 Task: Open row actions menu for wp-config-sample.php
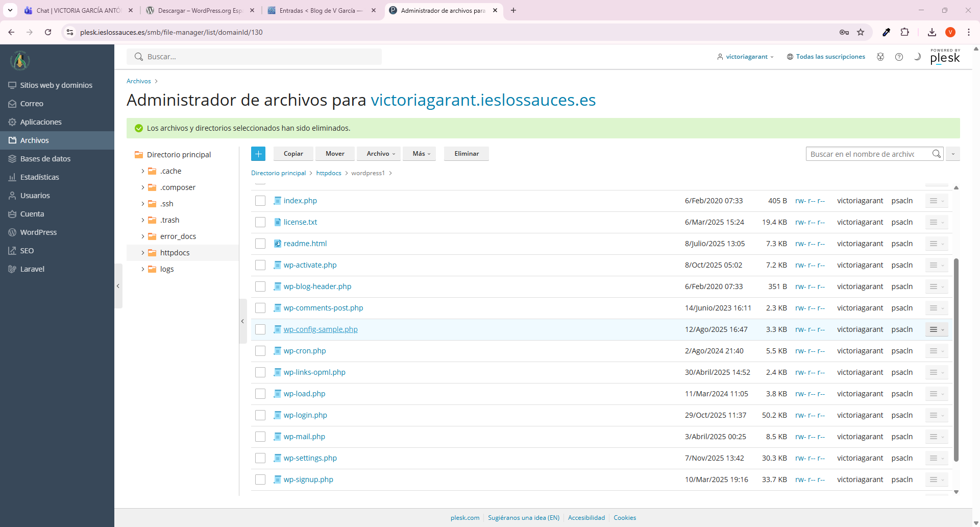(936, 329)
